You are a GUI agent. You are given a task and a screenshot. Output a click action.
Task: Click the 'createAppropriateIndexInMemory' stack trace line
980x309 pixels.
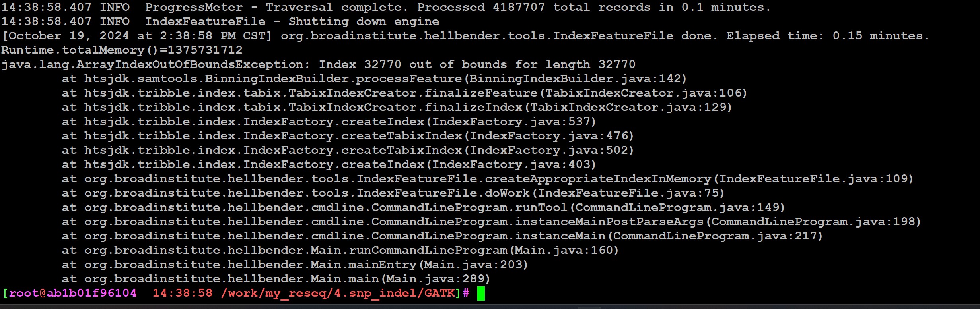[x=488, y=179]
